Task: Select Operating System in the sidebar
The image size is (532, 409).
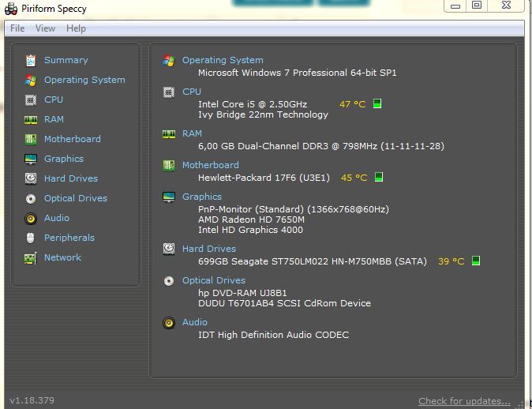Action: [x=84, y=80]
